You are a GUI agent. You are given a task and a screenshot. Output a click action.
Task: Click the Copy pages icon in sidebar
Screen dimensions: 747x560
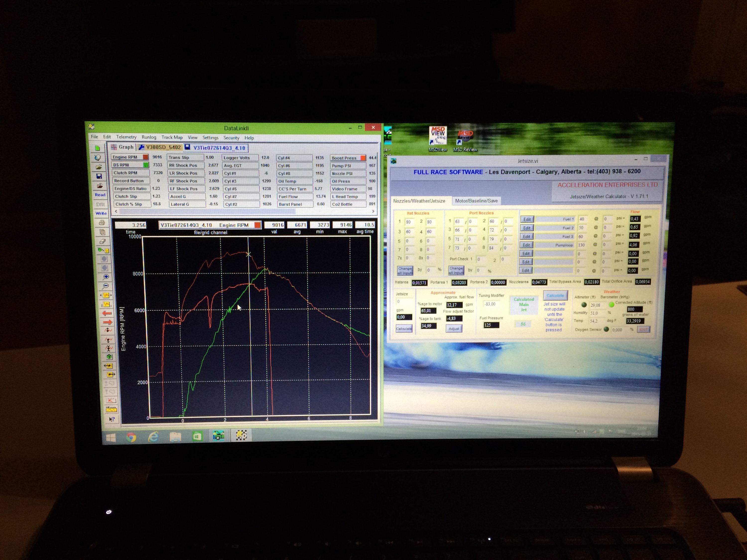pyautogui.click(x=102, y=232)
